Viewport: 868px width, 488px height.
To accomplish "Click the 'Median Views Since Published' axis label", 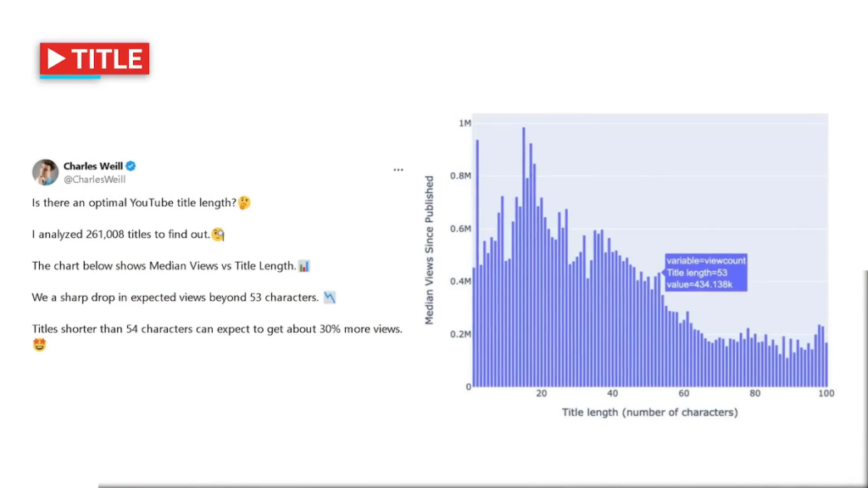I will (430, 251).
